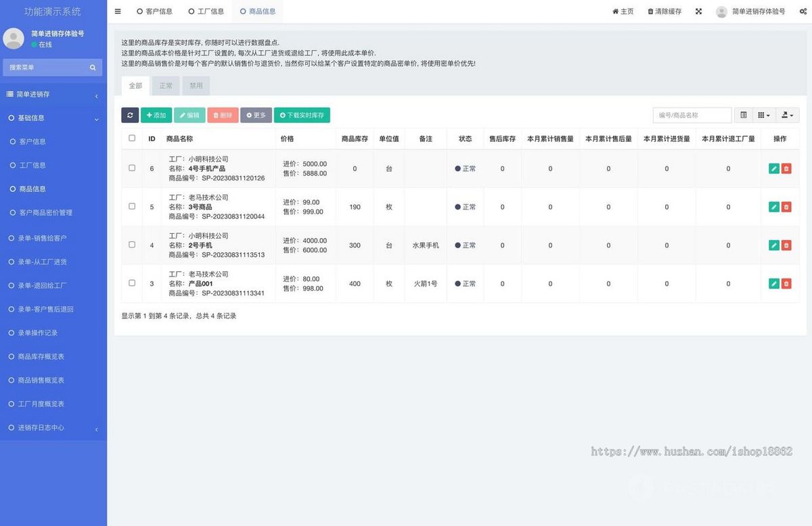Open the 更多 dropdown menu
The width and height of the screenshot is (812, 526).
(256, 115)
